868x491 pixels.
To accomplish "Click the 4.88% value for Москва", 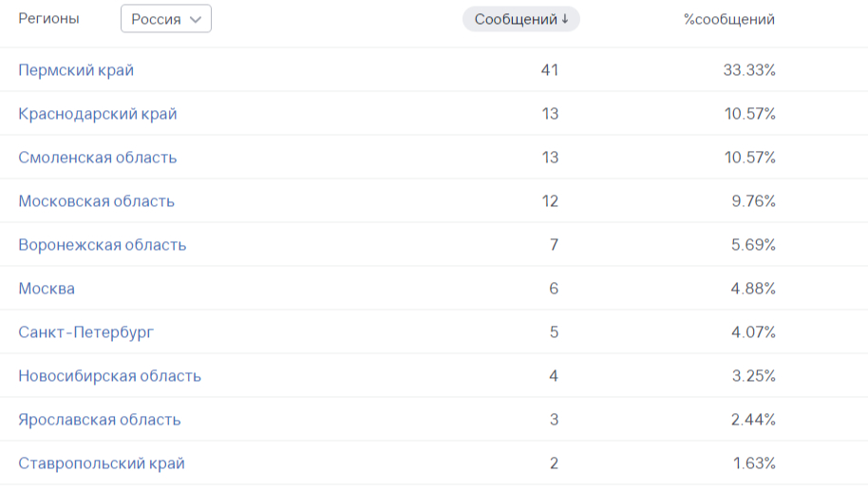I will [753, 289].
